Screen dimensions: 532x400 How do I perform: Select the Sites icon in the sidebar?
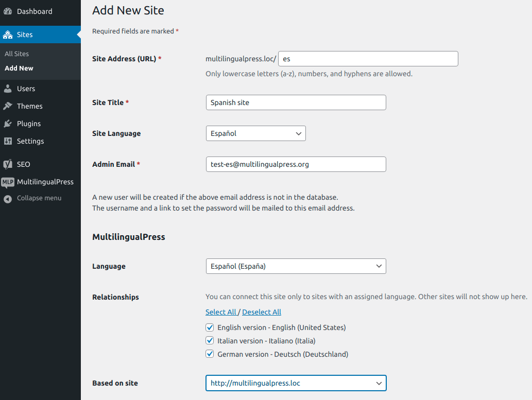point(8,34)
